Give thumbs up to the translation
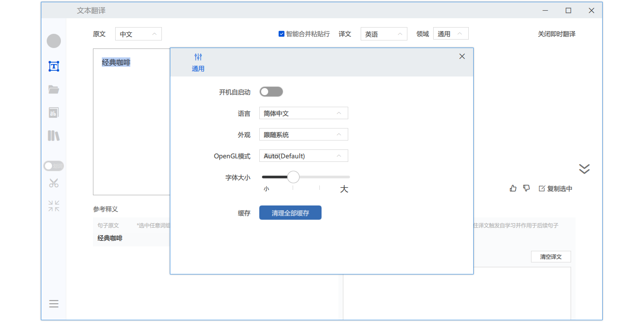The image size is (644, 322). [513, 188]
